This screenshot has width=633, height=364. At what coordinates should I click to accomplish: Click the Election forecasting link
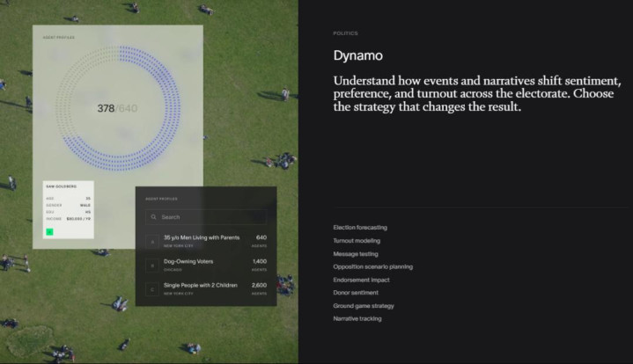[x=360, y=228]
